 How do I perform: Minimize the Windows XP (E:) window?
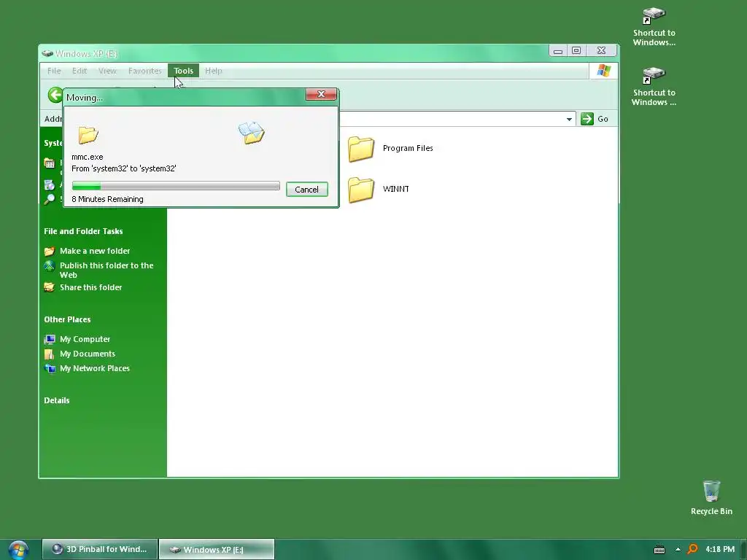[558, 50]
